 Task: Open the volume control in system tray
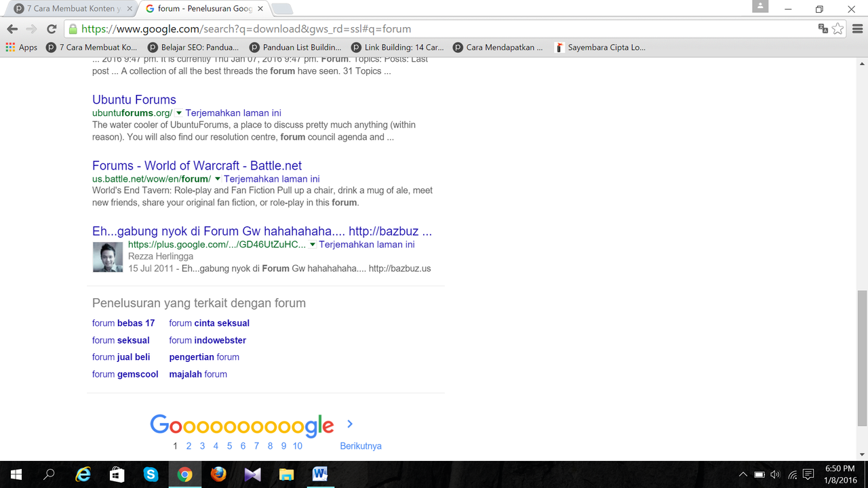[x=776, y=474]
